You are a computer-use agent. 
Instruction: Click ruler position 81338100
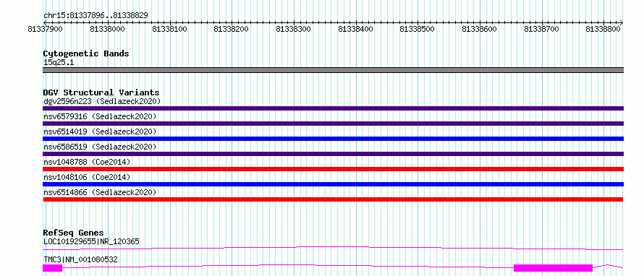pyautogui.click(x=169, y=29)
